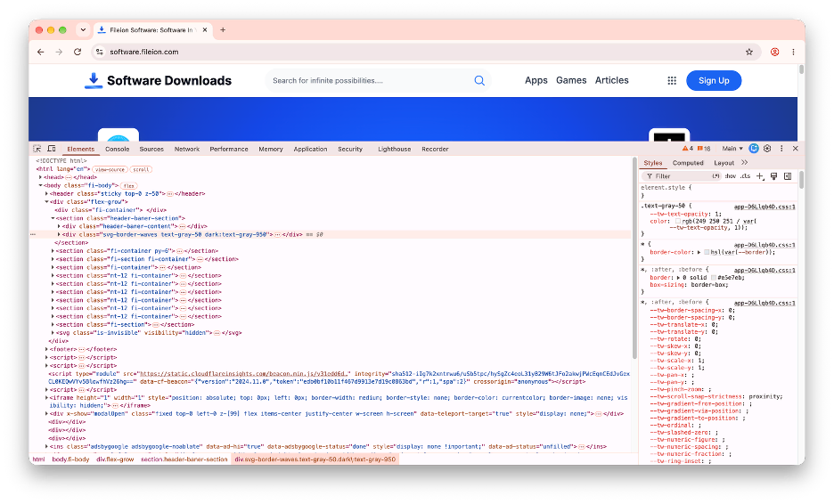Open the Main context dropdown
This screenshot has width=834, height=504.
732,149
